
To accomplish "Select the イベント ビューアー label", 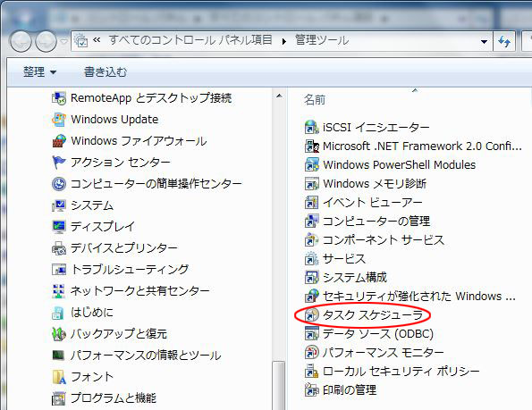I will pos(373,202).
